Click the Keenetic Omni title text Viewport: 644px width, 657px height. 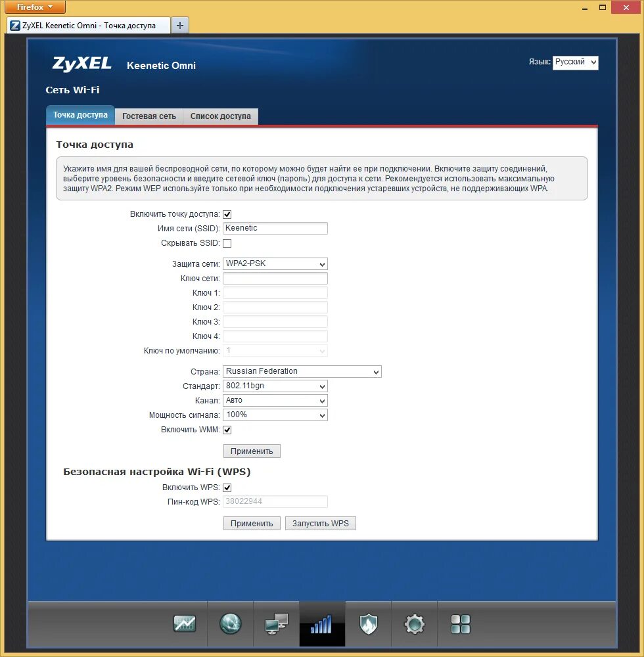(161, 66)
